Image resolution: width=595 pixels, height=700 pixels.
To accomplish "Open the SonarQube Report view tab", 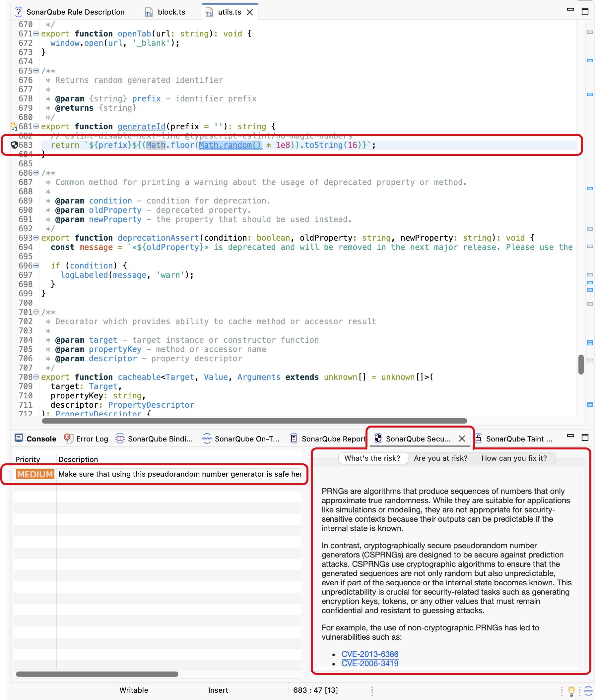I will click(328, 438).
